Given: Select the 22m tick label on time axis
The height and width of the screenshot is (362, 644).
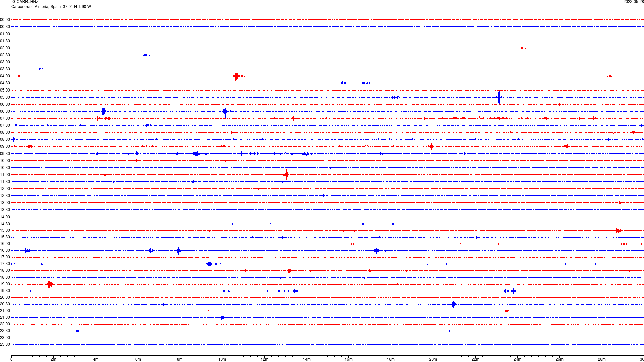Looking at the screenshot, I should pos(475,359).
